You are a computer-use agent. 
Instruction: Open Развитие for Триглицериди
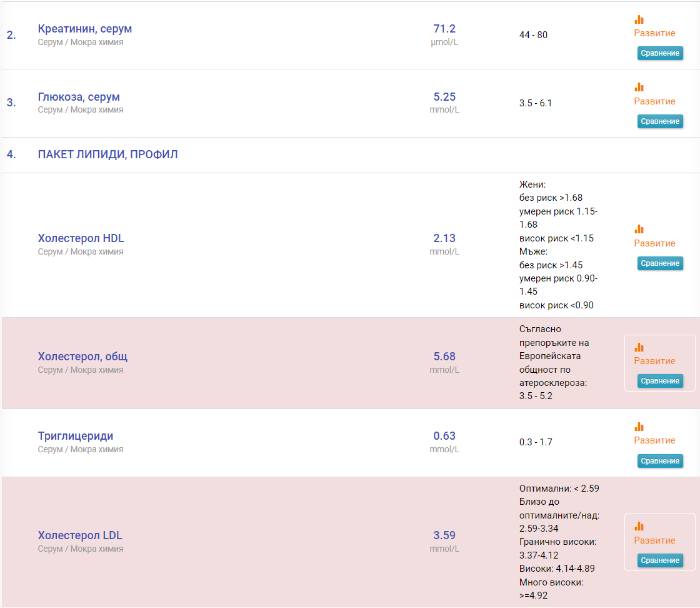click(x=654, y=440)
